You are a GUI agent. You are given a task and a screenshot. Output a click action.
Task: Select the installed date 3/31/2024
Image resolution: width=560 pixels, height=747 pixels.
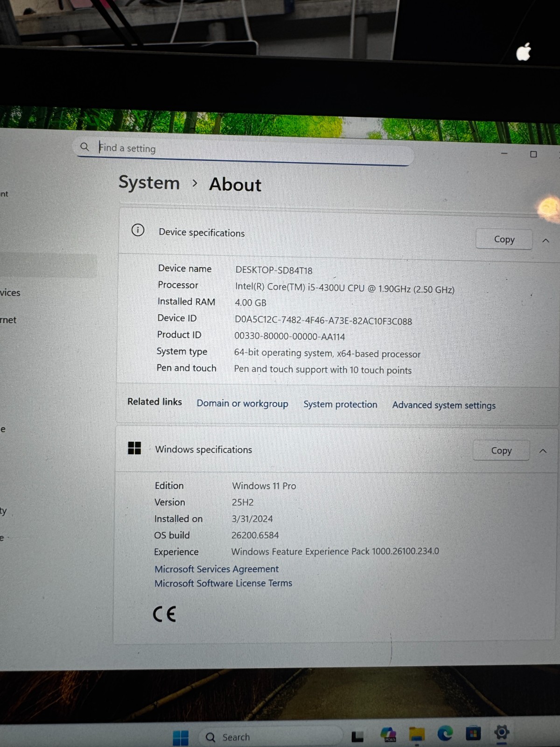point(252,519)
